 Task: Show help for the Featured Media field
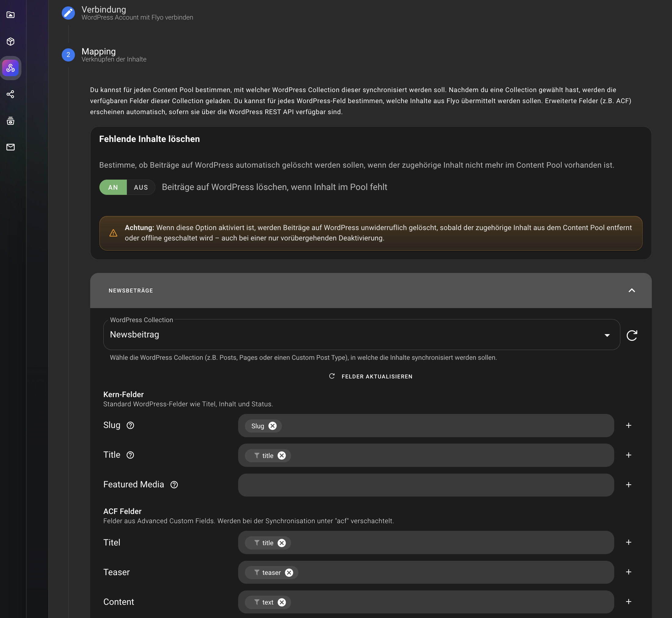coord(174,485)
